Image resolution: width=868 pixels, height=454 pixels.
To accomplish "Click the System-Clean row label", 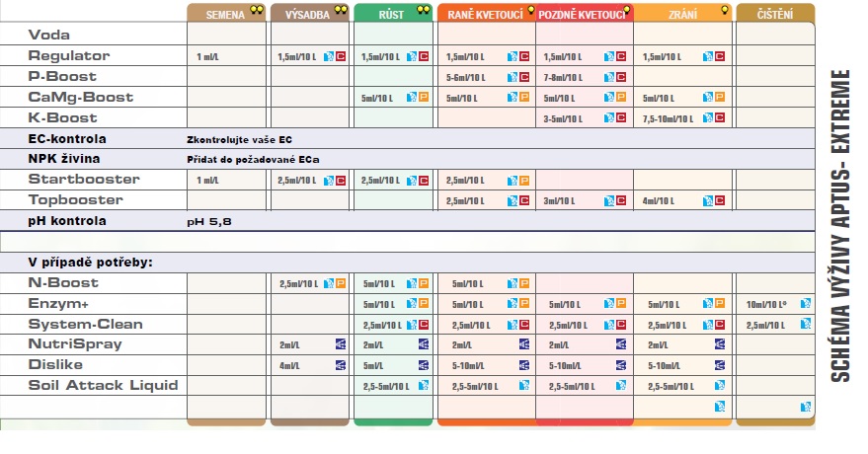I will 85,324.
